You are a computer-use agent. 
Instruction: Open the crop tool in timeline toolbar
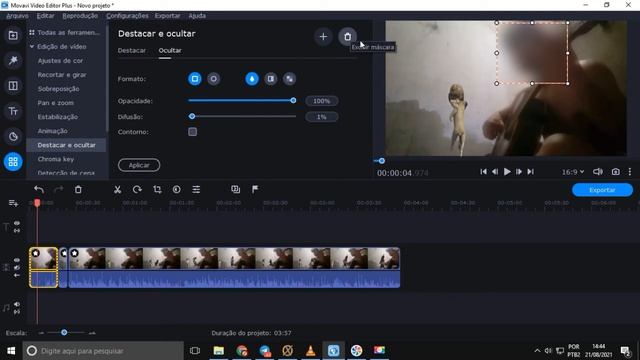tap(157, 189)
